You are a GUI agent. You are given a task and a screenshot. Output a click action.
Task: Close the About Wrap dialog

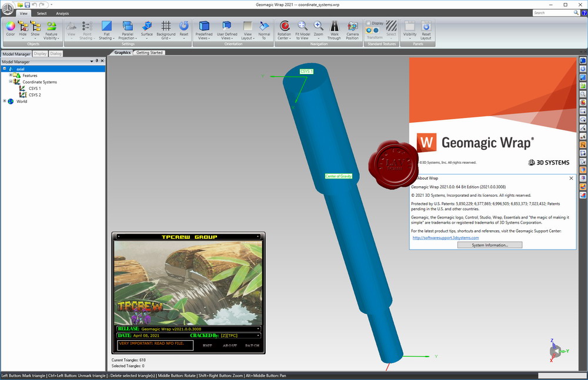click(571, 179)
